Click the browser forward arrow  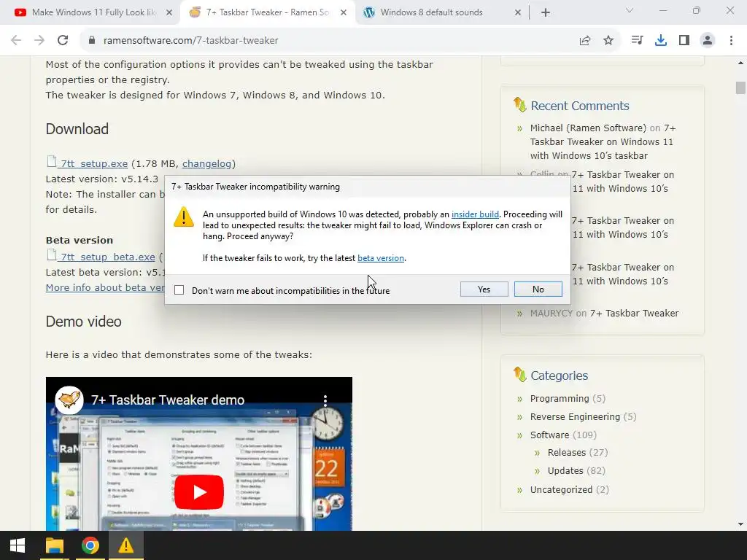coord(39,41)
